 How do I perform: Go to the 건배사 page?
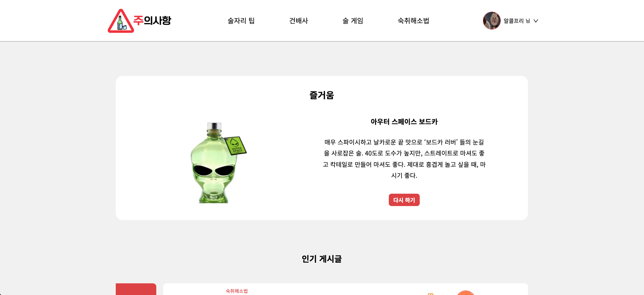pos(298,21)
